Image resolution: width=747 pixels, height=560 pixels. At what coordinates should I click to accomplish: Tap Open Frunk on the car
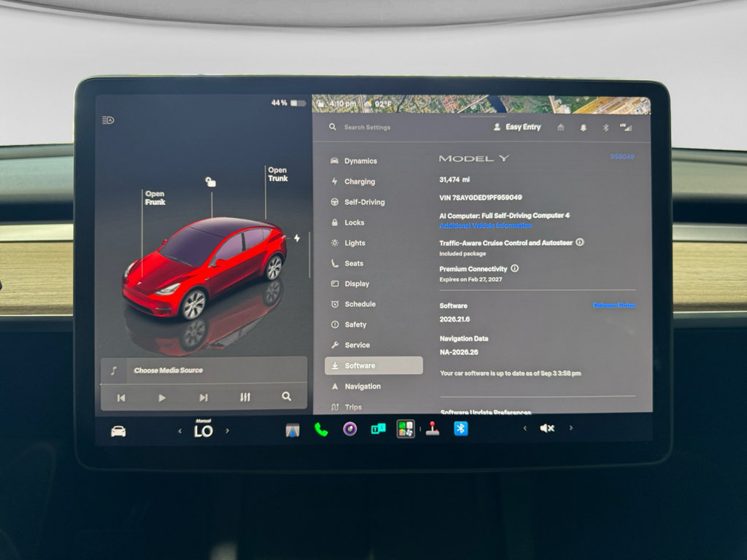coord(155,198)
